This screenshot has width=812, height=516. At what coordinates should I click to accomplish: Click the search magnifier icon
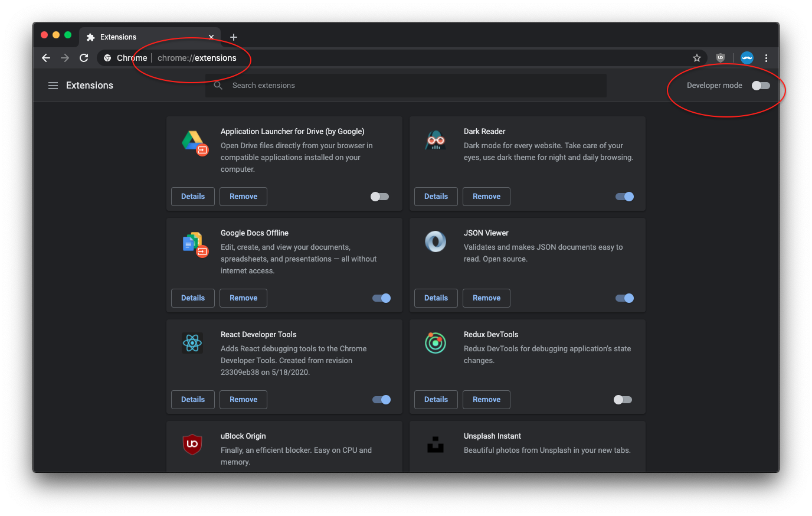(218, 86)
